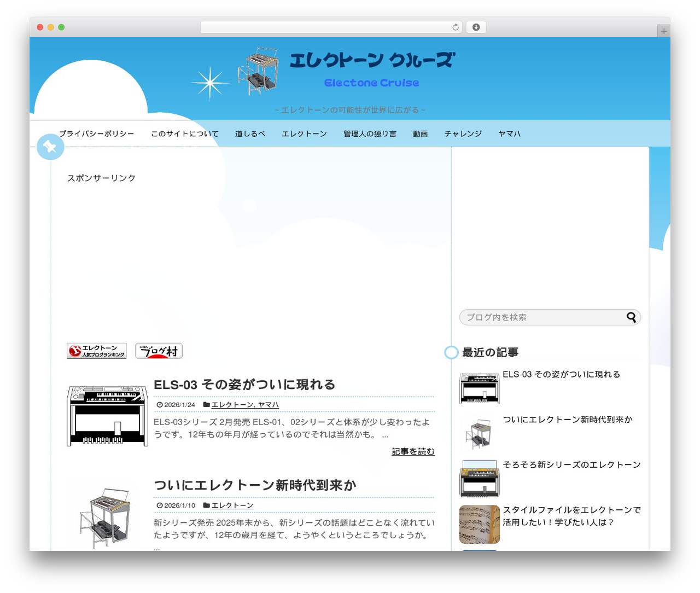Open main article ついにエレクトーン新時代到来か
This screenshot has width=700, height=593.
tap(255, 485)
